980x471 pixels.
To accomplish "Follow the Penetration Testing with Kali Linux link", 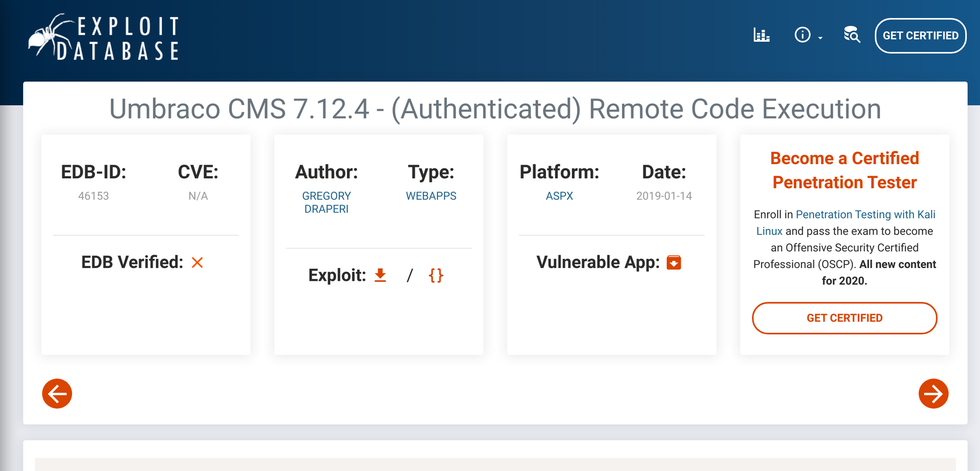I will (865, 215).
